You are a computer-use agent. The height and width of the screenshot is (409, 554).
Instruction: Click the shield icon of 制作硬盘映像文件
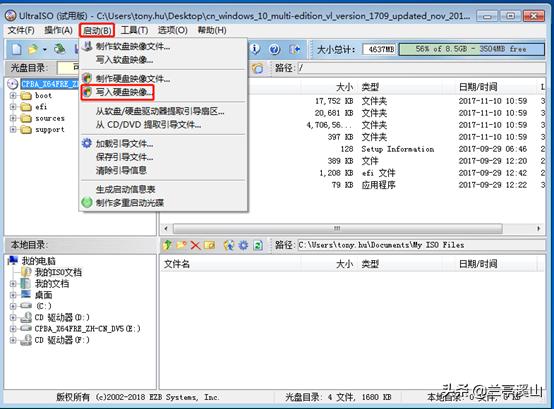pos(87,78)
